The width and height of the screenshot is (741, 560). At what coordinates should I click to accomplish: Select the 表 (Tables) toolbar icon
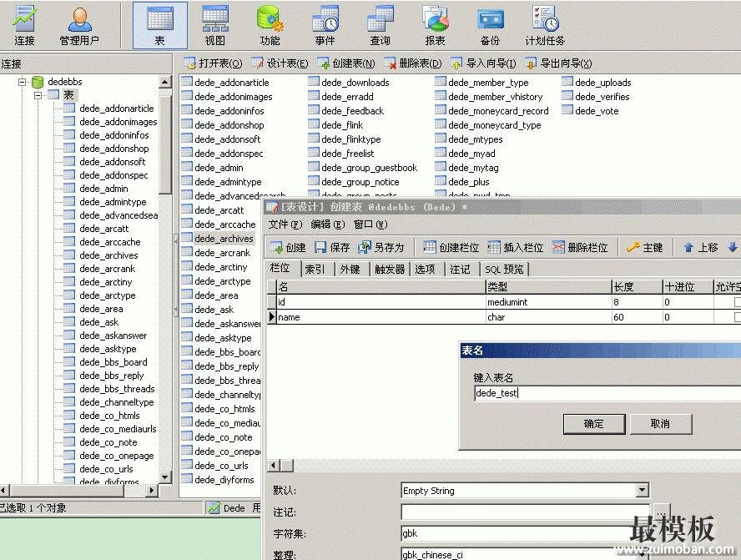click(x=159, y=26)
